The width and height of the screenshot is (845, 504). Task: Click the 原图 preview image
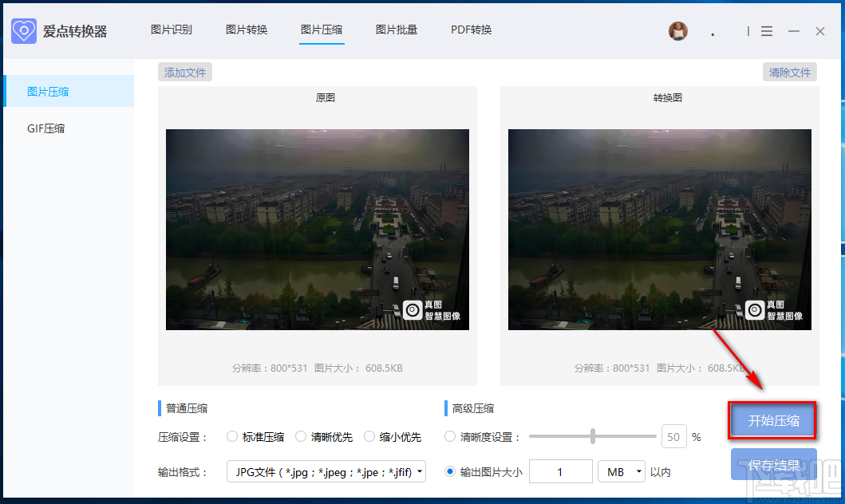pyautogui.click(x=318, y=230)
